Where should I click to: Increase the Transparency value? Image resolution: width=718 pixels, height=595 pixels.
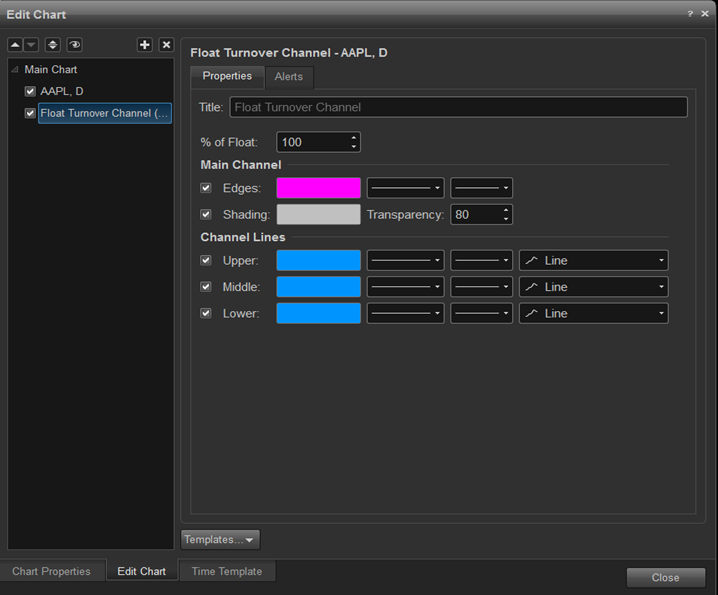pos(506,210)
